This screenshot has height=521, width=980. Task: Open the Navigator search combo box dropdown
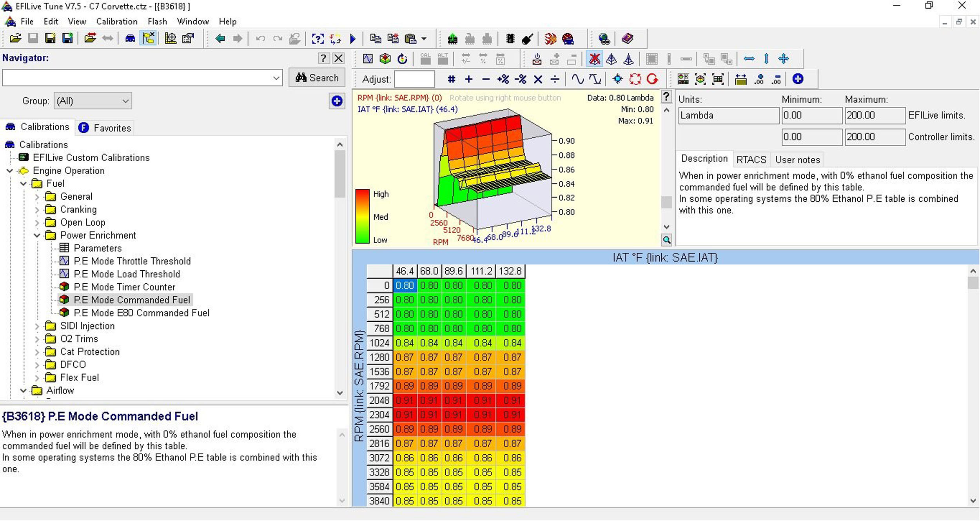coord(276,78)
